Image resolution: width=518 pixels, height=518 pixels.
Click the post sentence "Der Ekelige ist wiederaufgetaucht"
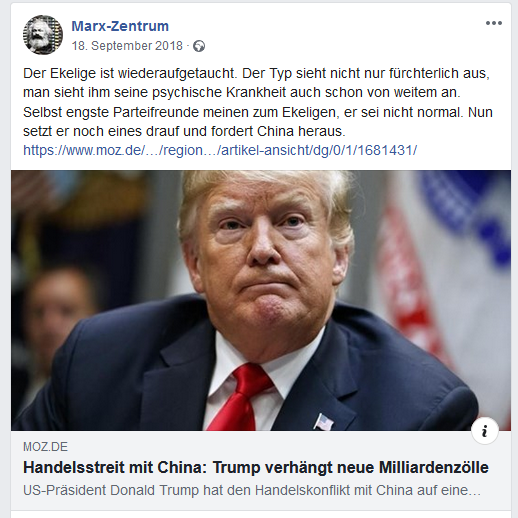coord(130,73)
